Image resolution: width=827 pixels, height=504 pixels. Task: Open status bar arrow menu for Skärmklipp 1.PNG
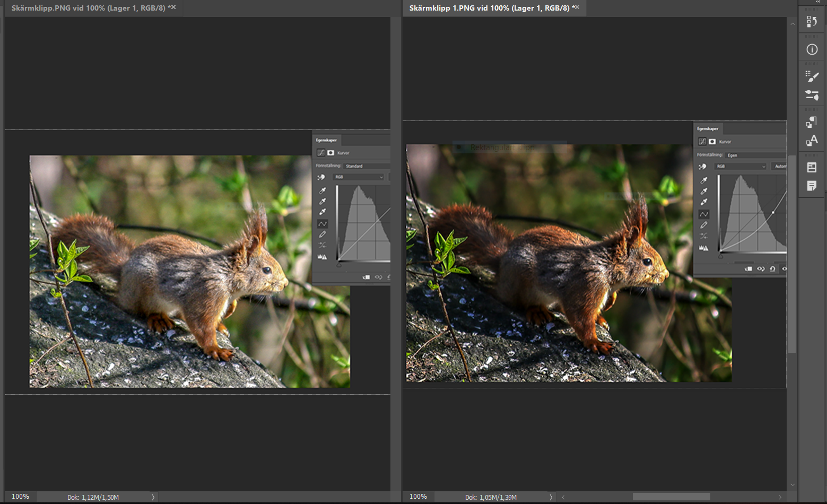tap(551, 497)
